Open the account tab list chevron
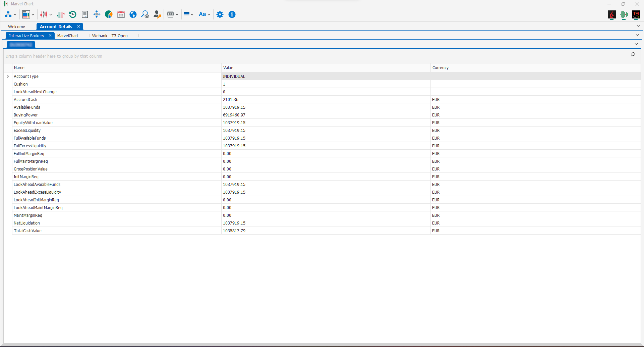Image resolution: width=644 pixels, height=347 pixels. [x=636, y=44]
